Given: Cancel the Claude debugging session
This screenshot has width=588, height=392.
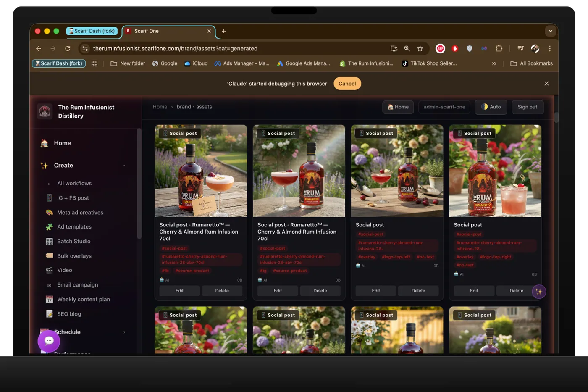Looking at the screenshot, I should coord(347,84).
